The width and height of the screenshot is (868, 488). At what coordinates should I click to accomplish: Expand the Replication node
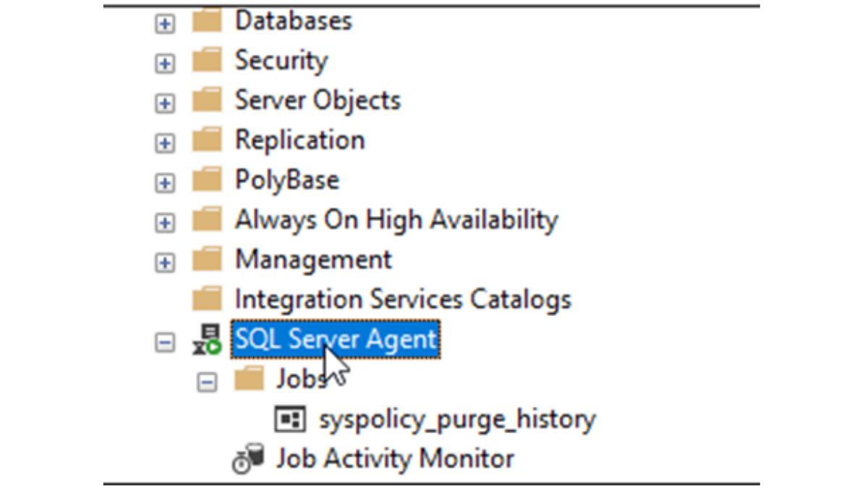click(x=165, y=142)
